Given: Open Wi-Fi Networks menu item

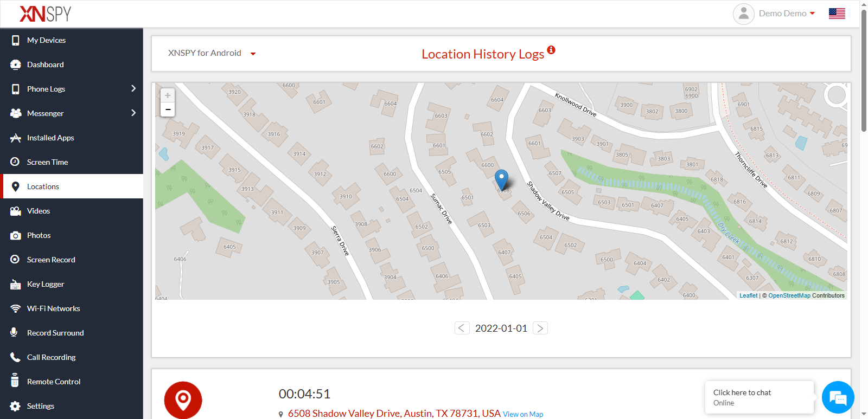Looking at the screenshot, I should pyautogui.click(x=72, y=308).
